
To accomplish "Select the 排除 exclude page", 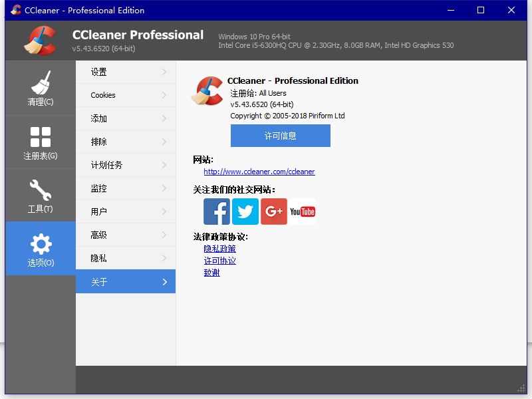I will coord(126,142).
